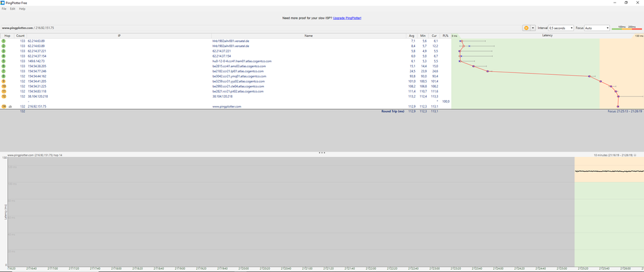Viewport: 644px width, 272px height.
Task: Select hop 5 green circle icon
Action: [x=4, y=61]
